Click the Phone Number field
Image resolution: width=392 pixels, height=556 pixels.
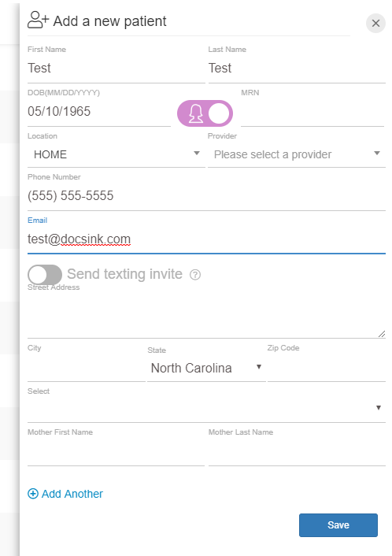click(206, 196)
